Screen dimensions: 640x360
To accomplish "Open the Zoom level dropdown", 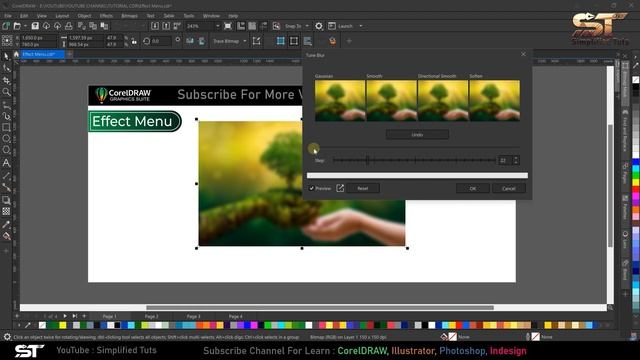I will [x=218, y=26].
